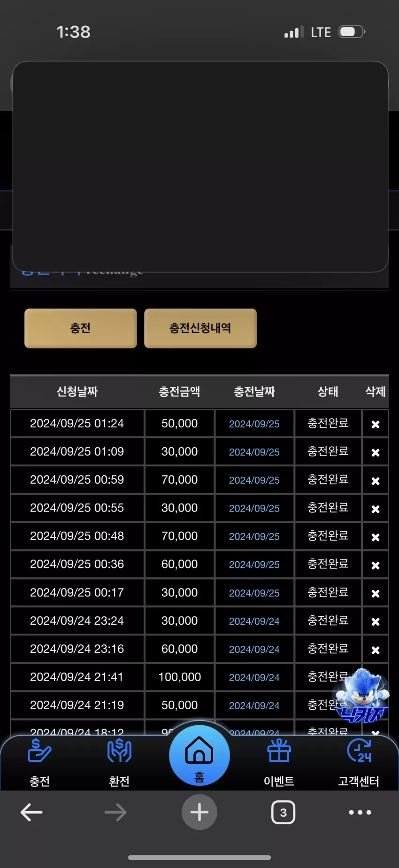Tap the browser back arrow
Viewport: 399px width, 868px height.
click(31, 812)
